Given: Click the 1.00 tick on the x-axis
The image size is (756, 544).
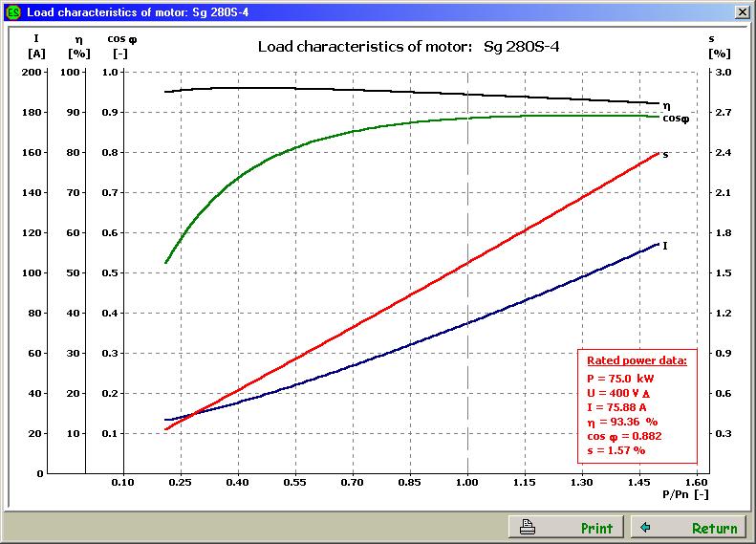Looking at the screenshot, I should pyautogui.click(x=467, y=482).
